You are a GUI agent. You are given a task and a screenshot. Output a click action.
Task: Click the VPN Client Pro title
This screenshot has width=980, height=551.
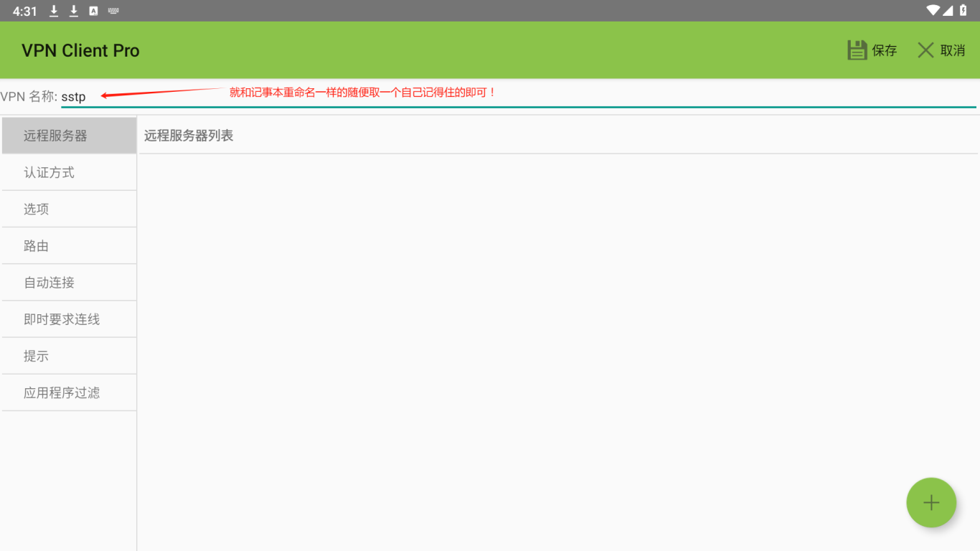tap(80, 51)
